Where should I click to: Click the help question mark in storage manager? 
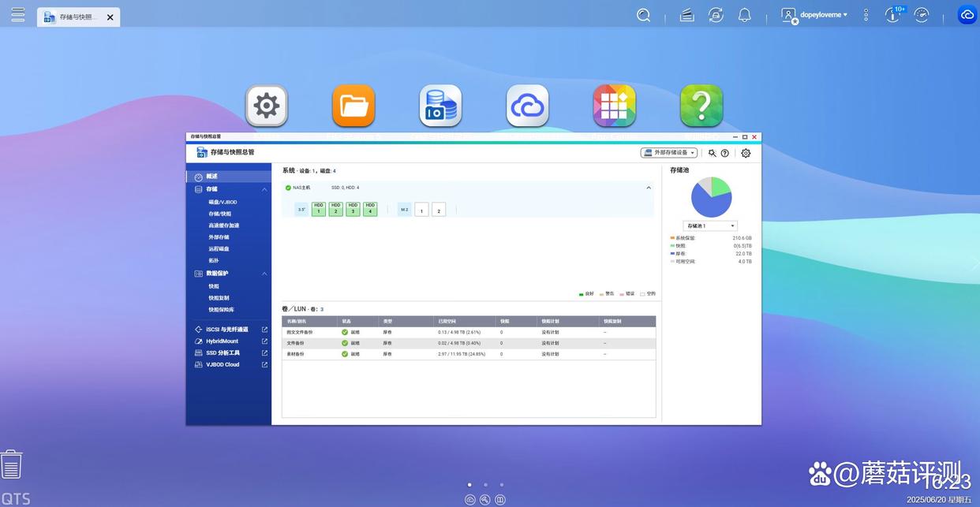click(725, 153)
